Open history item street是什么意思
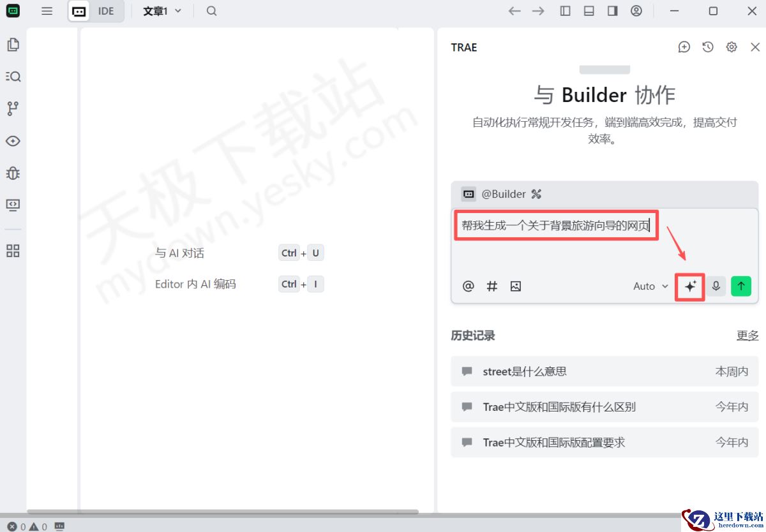The image size is (766, 532). tap(605, 371)
